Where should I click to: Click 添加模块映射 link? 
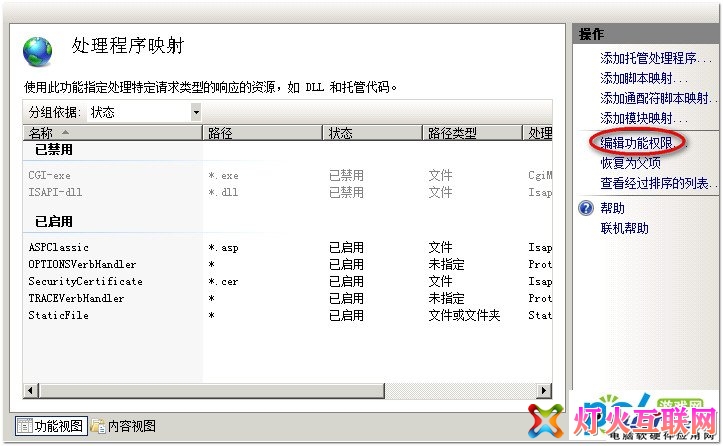pyautogui.click(x=644, y=119)
